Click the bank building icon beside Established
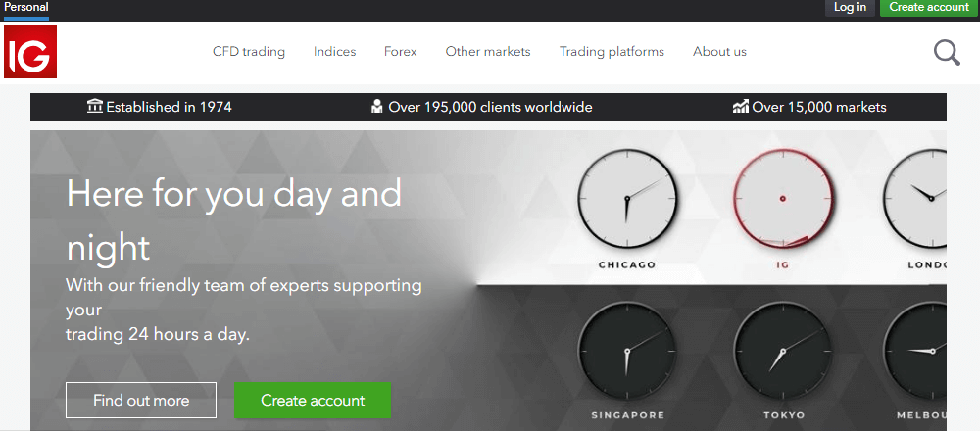 point(95,107)
